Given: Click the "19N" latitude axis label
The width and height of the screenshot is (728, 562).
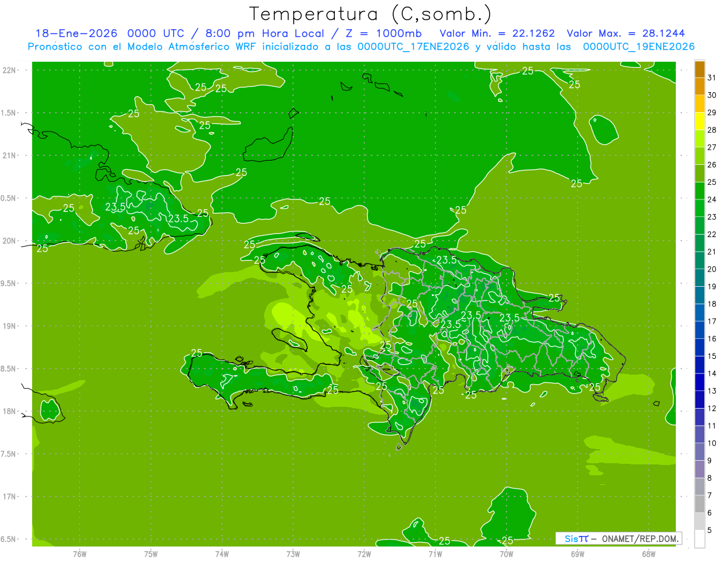Looking at the screenshot, I should 10,326.
